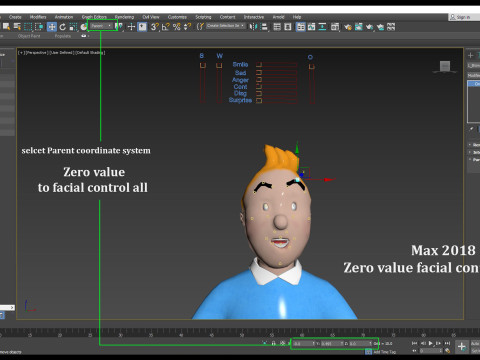Activate the Select and Rotate tool

(63, 27)
